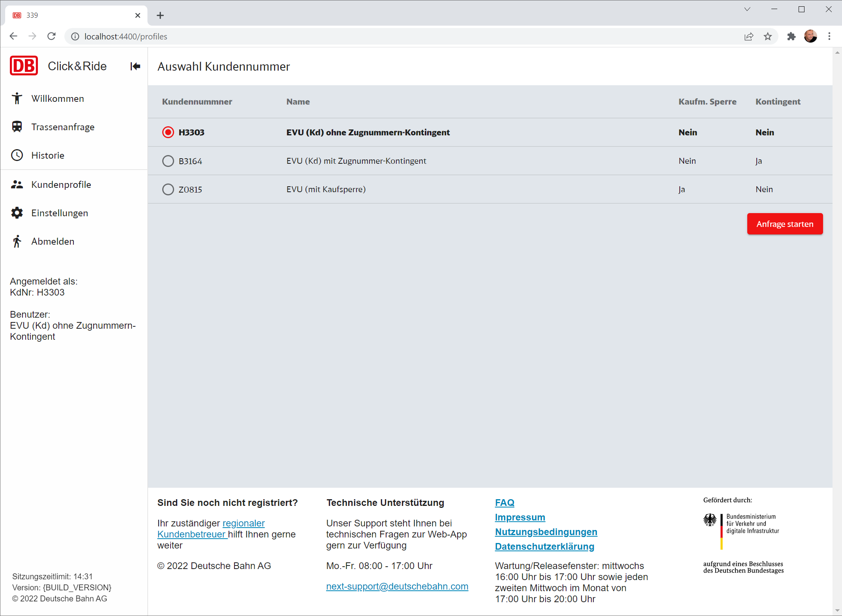Open Chrome's three-dot menu

[829, 36]
